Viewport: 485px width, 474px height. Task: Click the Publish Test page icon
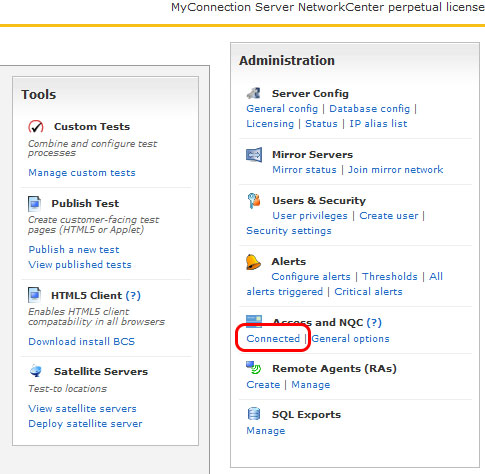34,203
